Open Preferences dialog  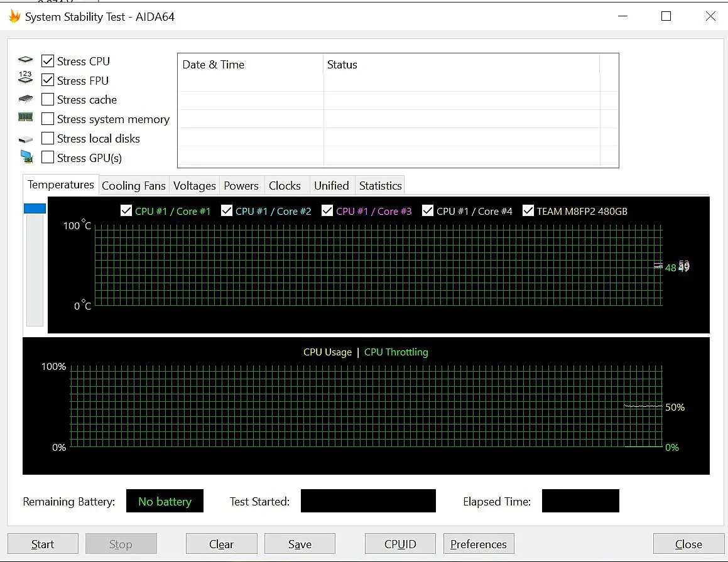pyautogui.click(x=479, y=544)
